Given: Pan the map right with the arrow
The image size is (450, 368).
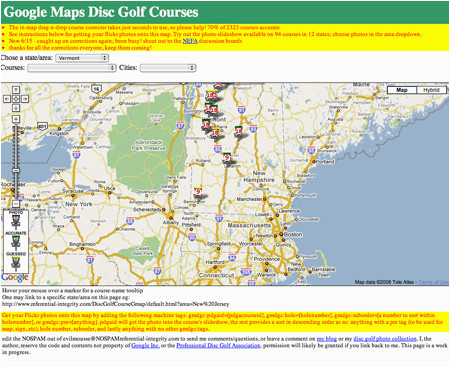Looking at the screenshot, I should [x=25, y=99].
